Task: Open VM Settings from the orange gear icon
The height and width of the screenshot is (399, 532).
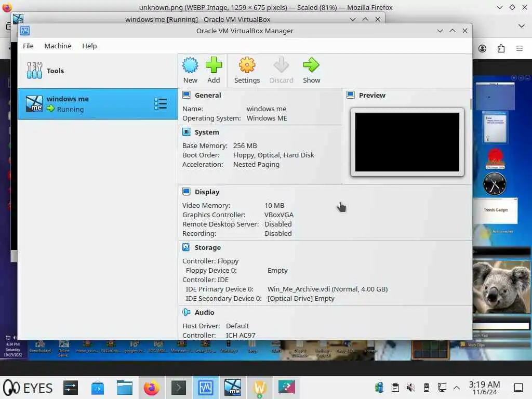Action: click(x=247, y=65)
